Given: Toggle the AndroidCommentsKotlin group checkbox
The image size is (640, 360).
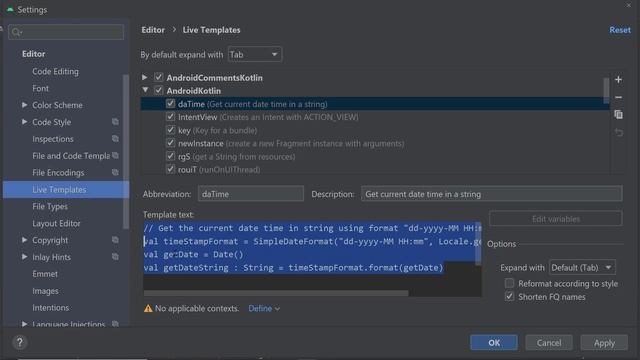Looking at the screenshot, I should pyautogui.click(x=159, y=77).
